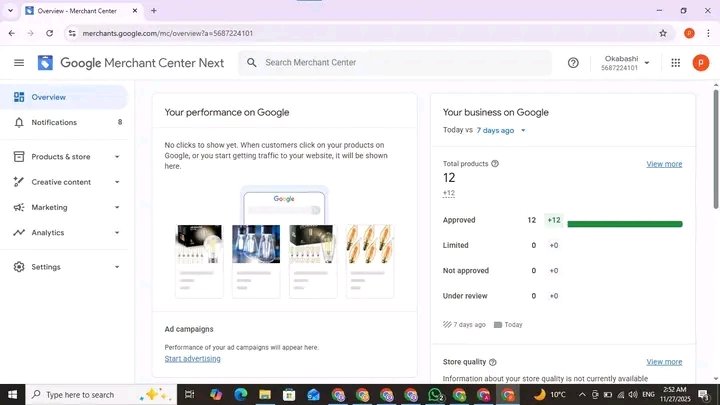Click the browser address bar URL
Screen dimensions: 720x405
pos(168,33)
